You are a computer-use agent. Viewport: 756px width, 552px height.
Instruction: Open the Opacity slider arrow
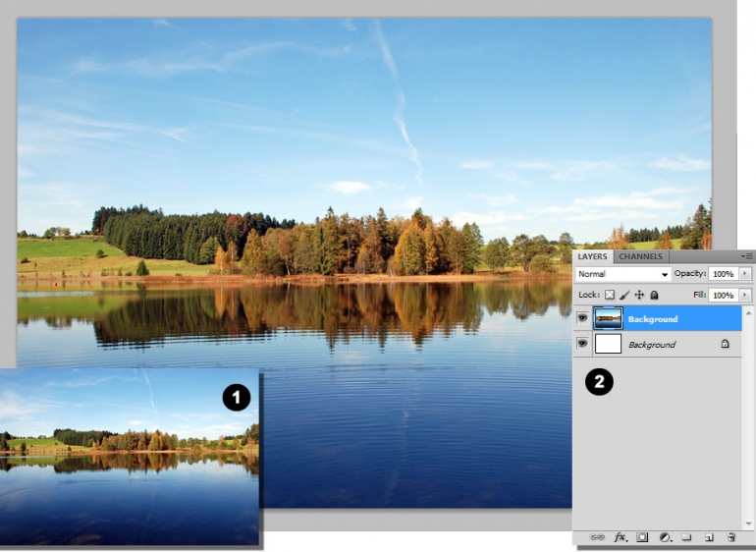[x=745, y=274]
